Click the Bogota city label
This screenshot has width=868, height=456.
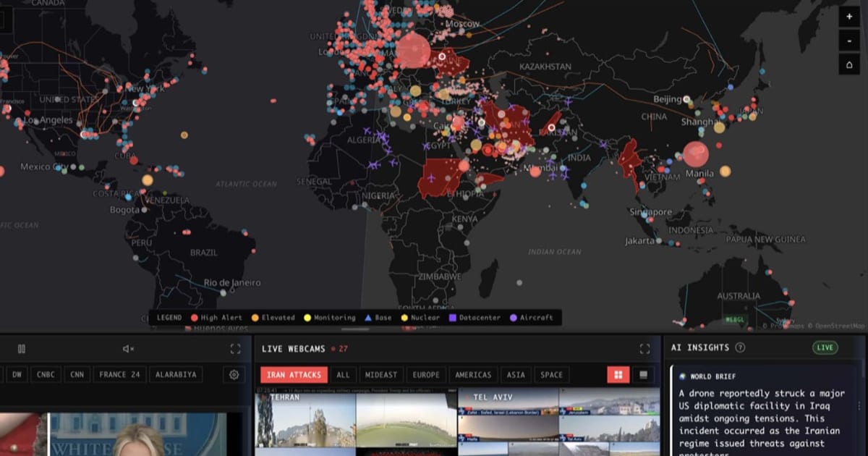coord(124,210)
